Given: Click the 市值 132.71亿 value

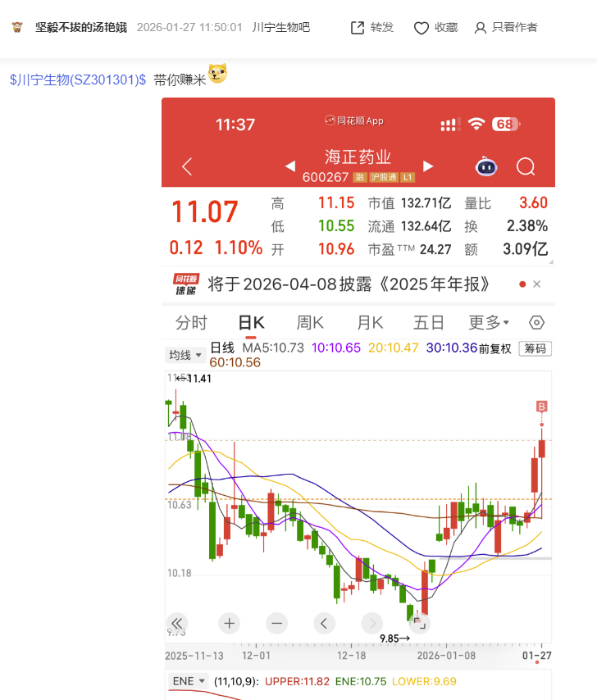Looking at the screenshot, I should pyautogui.click(x=426, y=203).
